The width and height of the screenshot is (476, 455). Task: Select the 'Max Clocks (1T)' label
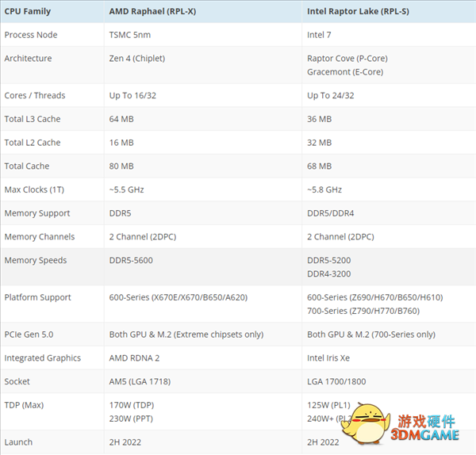click(34, 189)
